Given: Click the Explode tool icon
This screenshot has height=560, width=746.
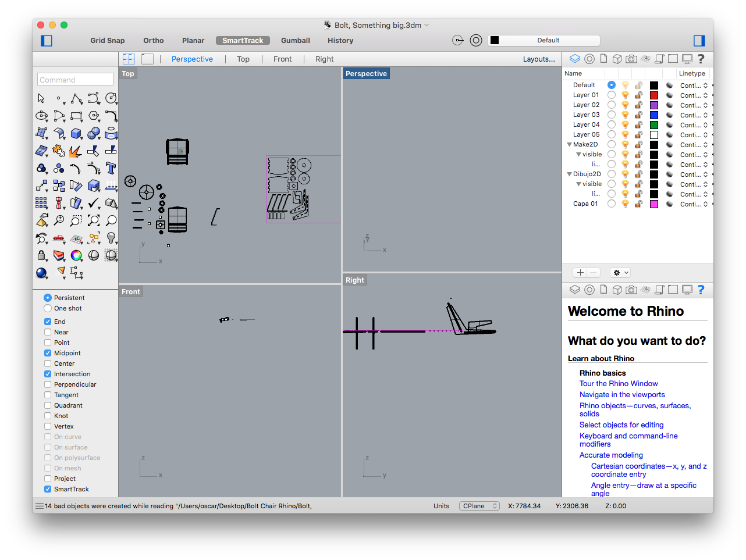Looking at the screenshot, I should (76, 151).
